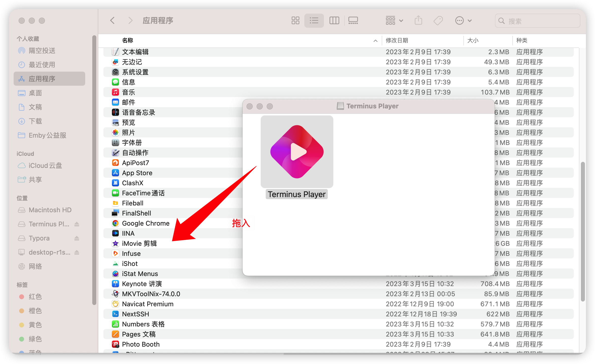Go back with the left arrow

(x=112, y=20)
